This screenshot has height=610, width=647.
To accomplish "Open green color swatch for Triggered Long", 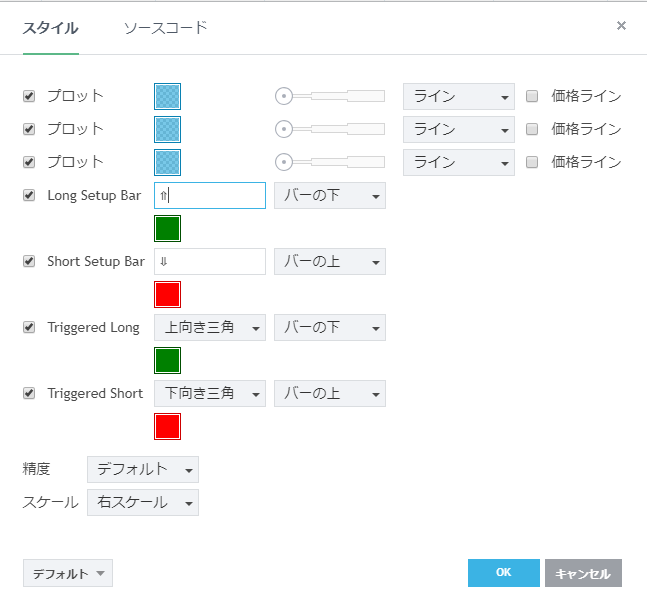I will click(167, 360).
